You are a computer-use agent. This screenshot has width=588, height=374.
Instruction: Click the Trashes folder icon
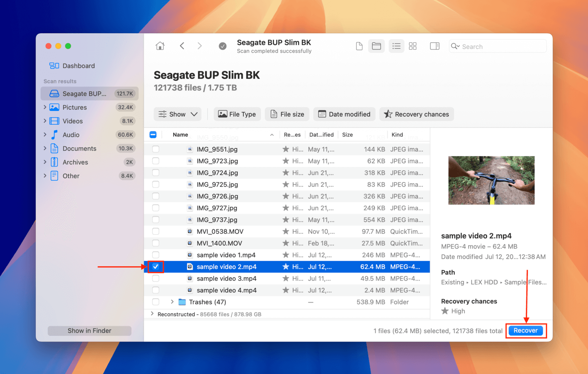[182, 302]
